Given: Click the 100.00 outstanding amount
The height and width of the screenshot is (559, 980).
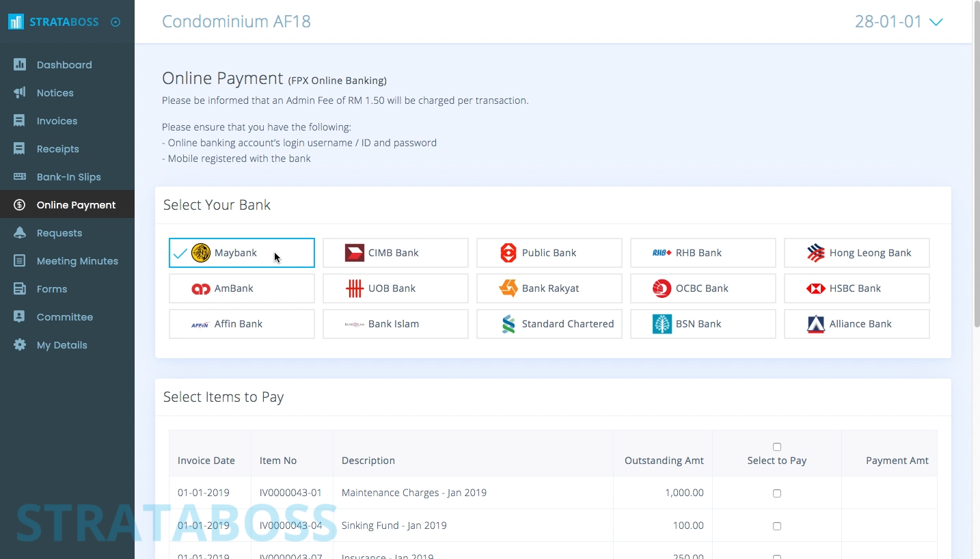Looking at the screenshot, I should click(688, 526).
